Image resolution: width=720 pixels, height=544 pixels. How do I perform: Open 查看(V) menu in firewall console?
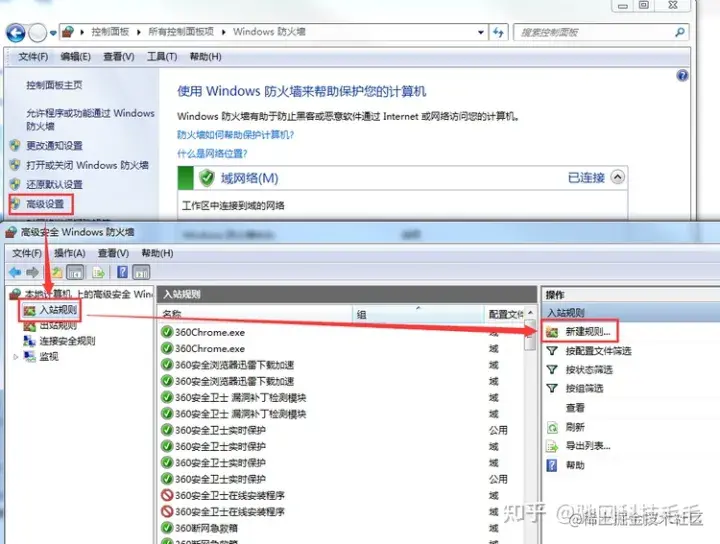click(113, 253)
